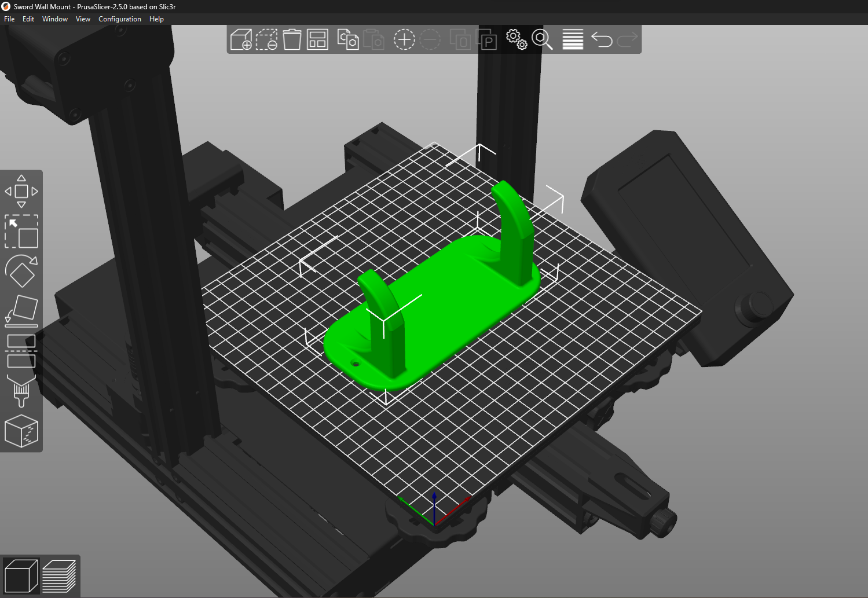Screen dimensions: 868x598
Task: Switch to sliced preview view
Action: pos(59,577)
